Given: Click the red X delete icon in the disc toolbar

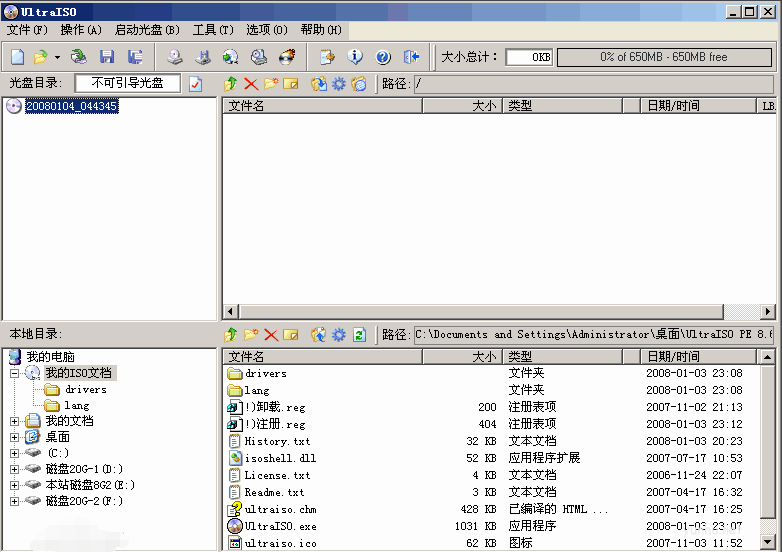Looking at the screenshot, I should click(250, 84).
